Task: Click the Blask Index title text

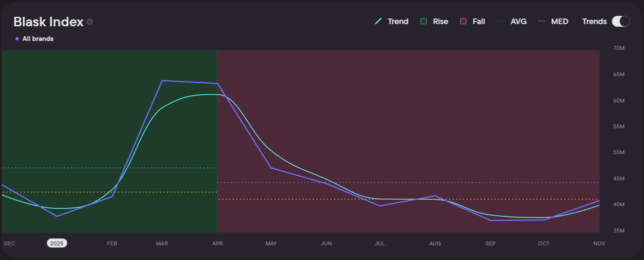Action: point(48,22)
